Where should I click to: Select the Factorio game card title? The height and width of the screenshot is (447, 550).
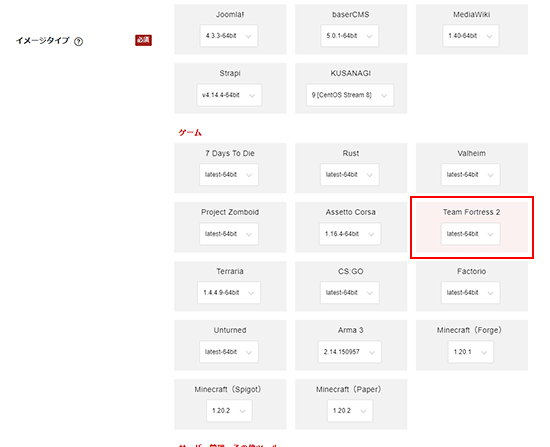click(471, 271)
